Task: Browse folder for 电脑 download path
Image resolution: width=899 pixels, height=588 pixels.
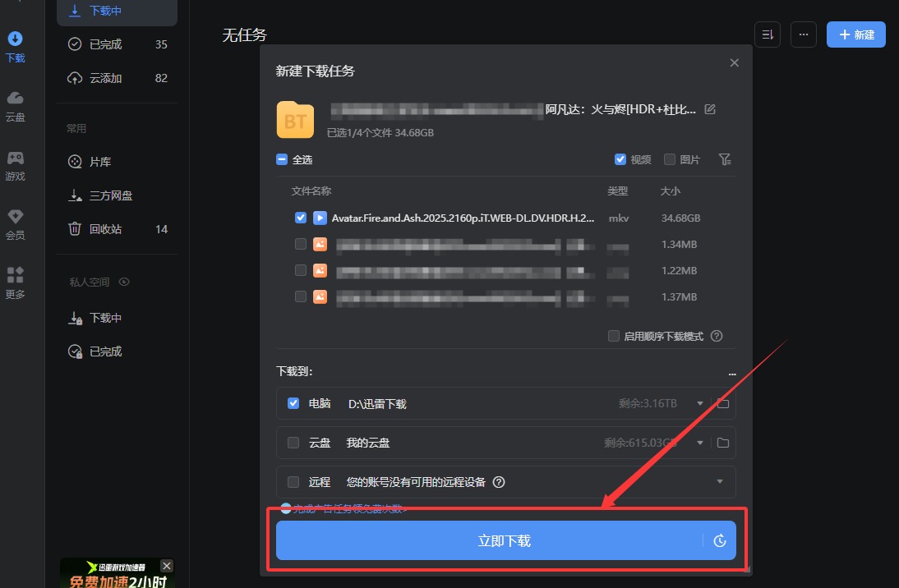Action: click(723, 403)
